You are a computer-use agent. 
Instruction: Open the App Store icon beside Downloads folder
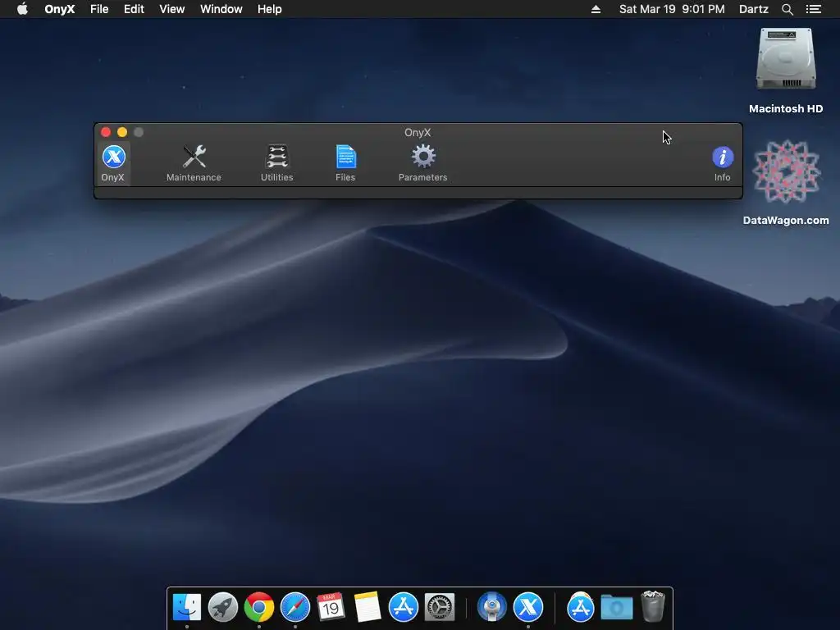click(x=580, y=607)
